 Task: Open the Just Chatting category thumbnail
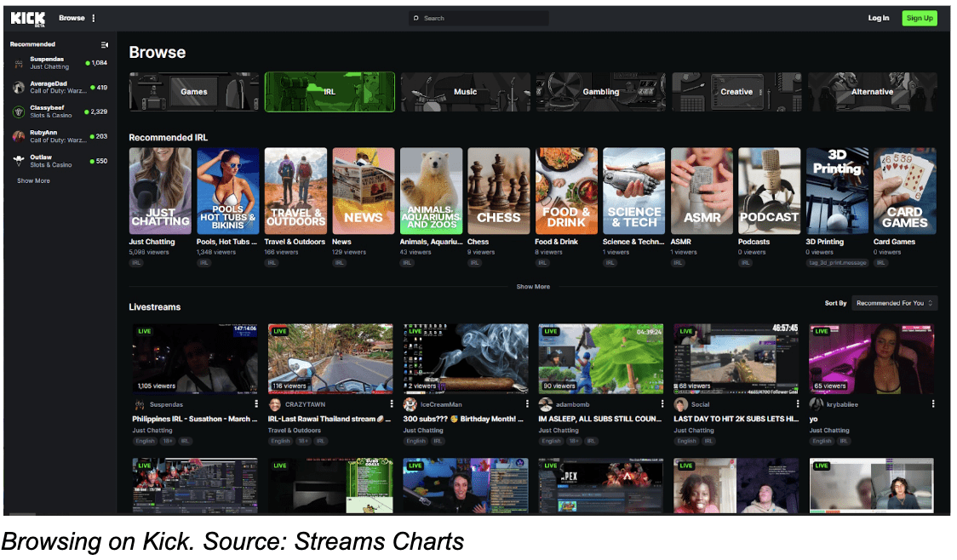coord(161,191)
